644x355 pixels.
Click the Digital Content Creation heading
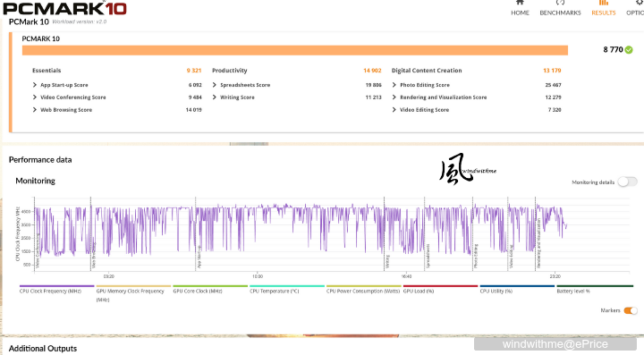pyautogui.click(x=427, y=71)
